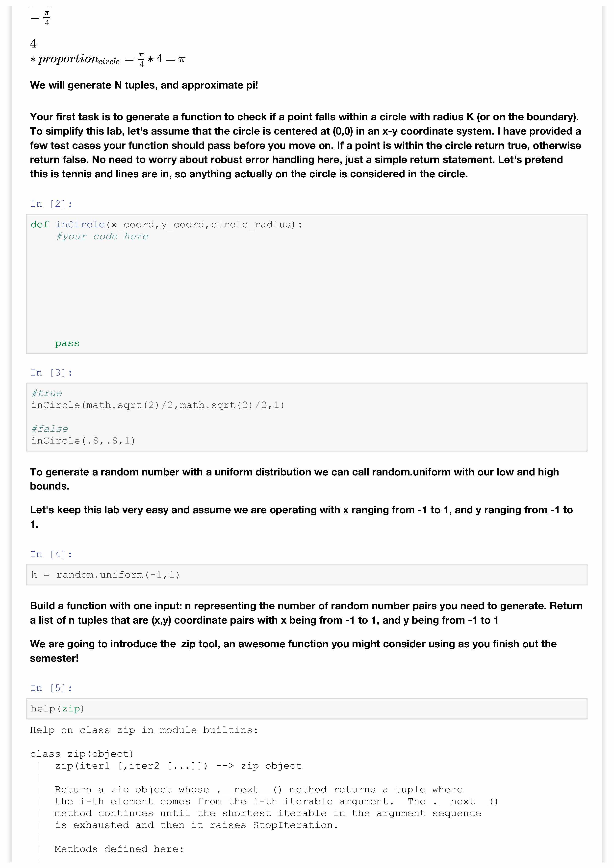Click the bold word 'zip' in the paragraph
The width and height of the screenshot is (614, 868).
tap(188, 644)
